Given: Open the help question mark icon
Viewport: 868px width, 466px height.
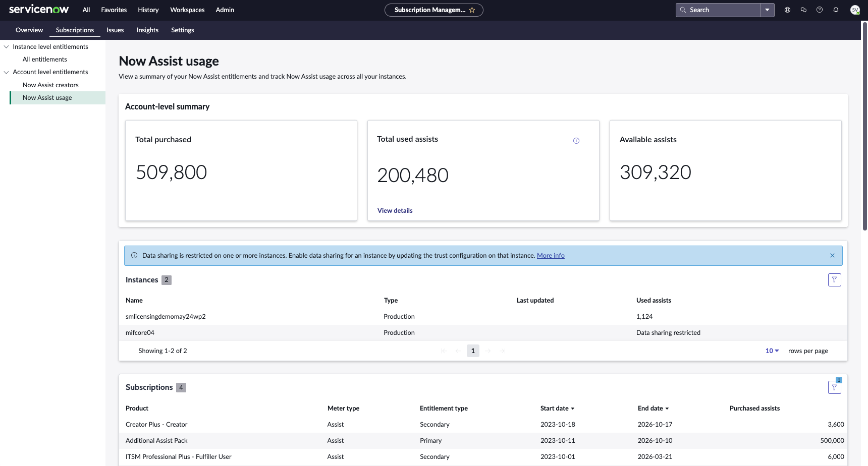Looking at the screenshot, I should point(820,10).
